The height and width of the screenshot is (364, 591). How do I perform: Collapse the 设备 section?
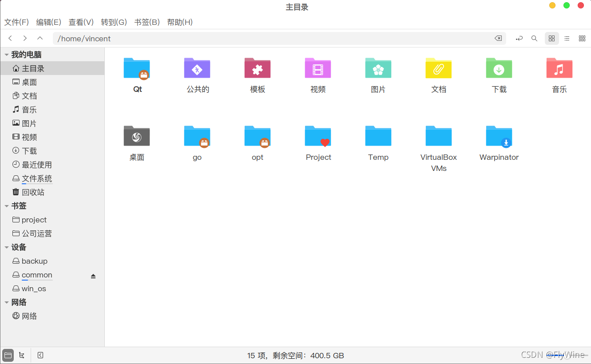tap(7, 248)
